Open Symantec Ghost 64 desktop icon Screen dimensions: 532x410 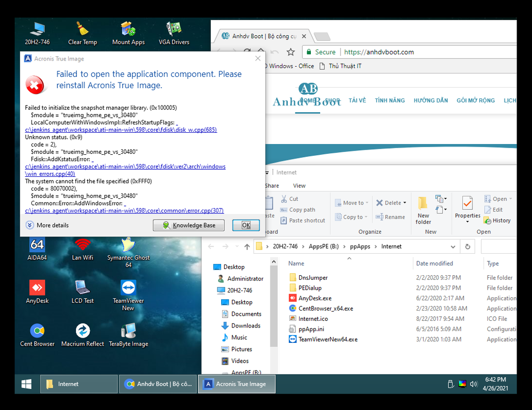(128, 253)
